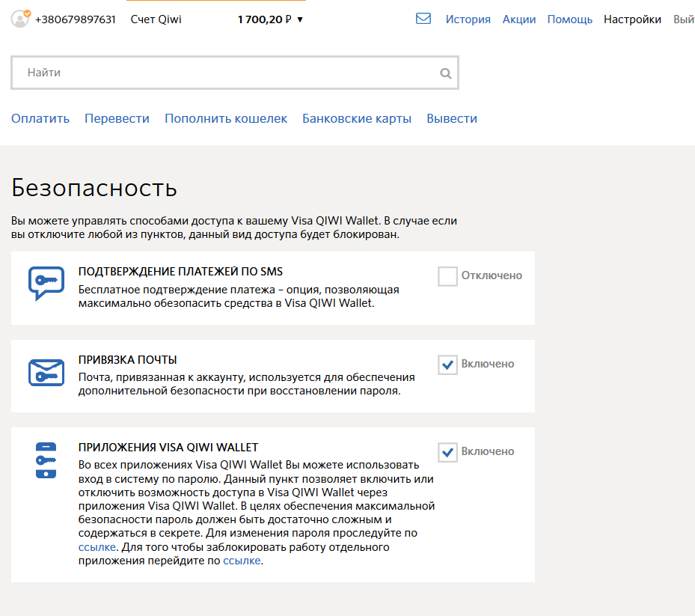
Task: Toggle Visa QIWI Wallet apps checkbox
Action: point(447,452)
